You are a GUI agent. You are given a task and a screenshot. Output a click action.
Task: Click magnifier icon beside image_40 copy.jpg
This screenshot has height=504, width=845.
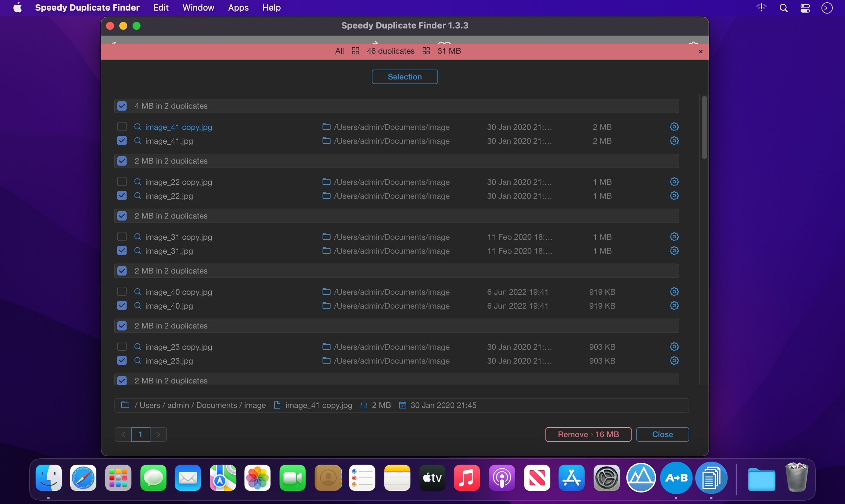coord(138,292)
